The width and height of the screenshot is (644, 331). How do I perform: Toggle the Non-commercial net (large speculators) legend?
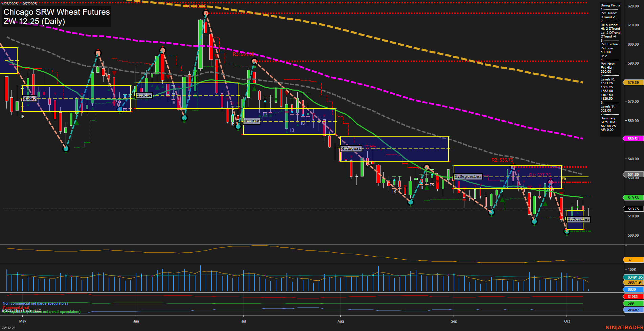[x=35, y=303]
